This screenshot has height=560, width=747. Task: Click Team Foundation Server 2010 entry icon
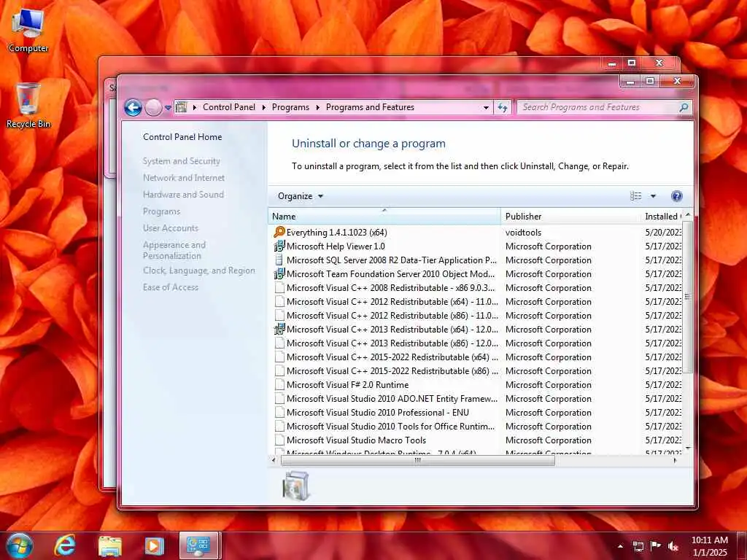[x=279, y=274]
